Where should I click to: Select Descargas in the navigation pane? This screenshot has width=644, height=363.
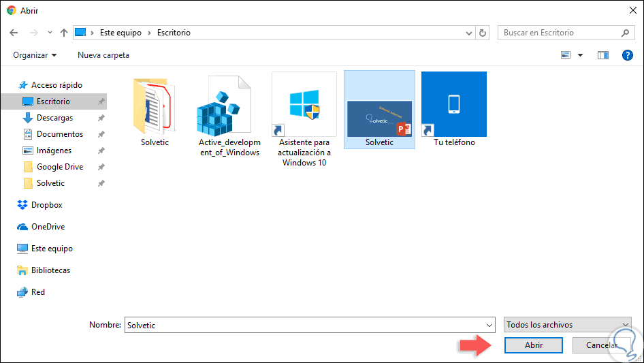54,118
